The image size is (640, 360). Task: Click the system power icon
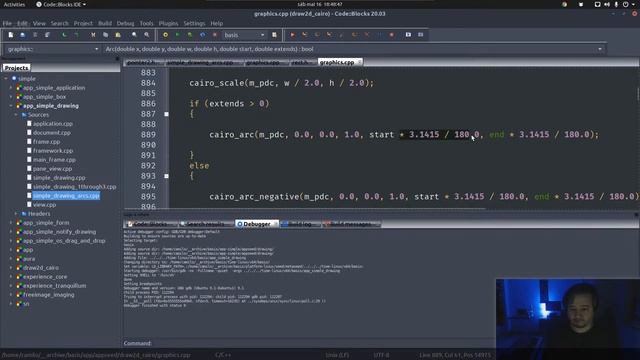pyautogui.click(x=626, y=4)
